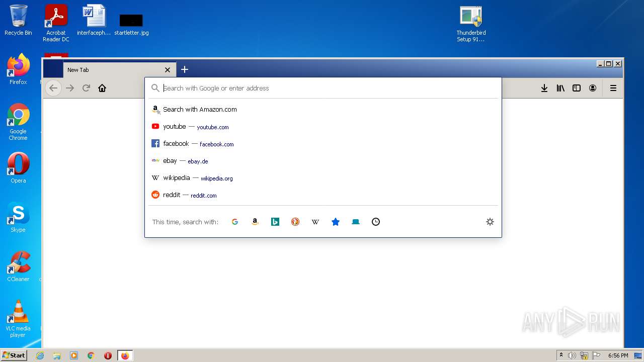Focus the address bar search field
This screenshot has height=362, width=644.
click(x=323, y=88)
